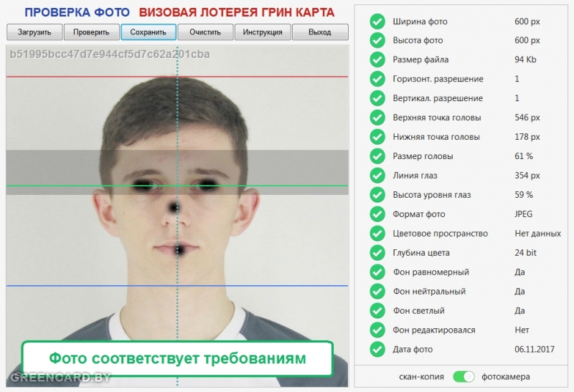Viewport: 574px width, 392px height.
Task: Click green check icon beside Формат фото
Action: (377, 214)
